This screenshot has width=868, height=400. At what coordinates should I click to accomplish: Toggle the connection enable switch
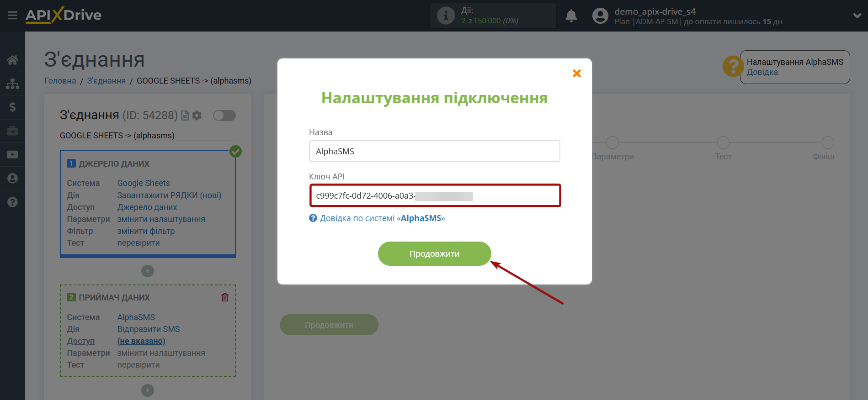224,116
